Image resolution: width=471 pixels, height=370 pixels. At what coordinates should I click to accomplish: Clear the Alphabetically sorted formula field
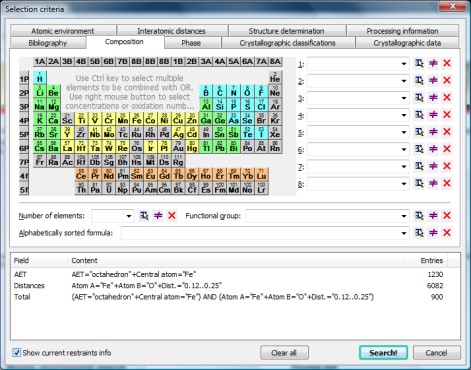tap(447, 233)
